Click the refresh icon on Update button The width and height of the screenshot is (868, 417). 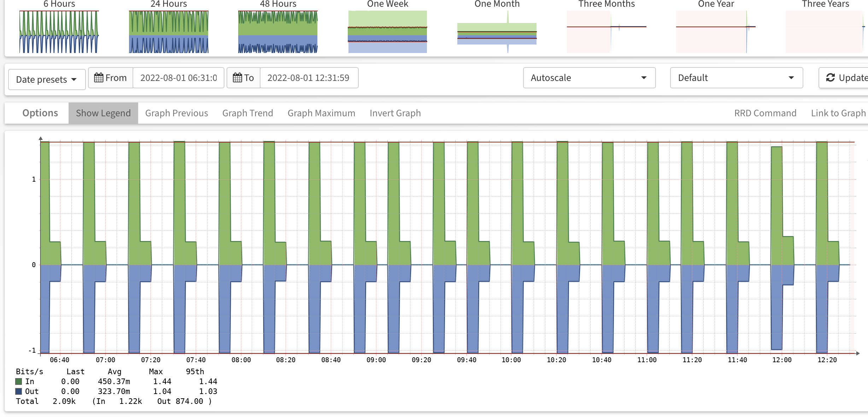point(830,78)
